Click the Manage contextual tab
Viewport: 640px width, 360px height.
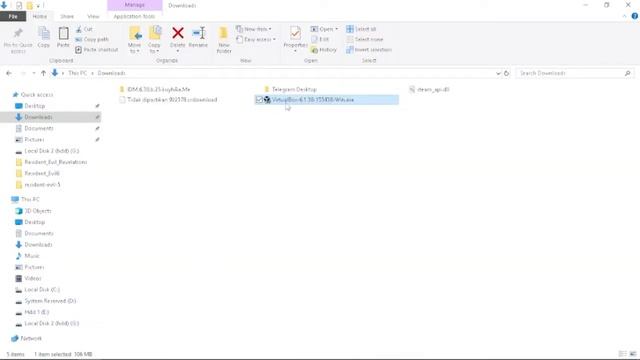click(x=135, y=5)
